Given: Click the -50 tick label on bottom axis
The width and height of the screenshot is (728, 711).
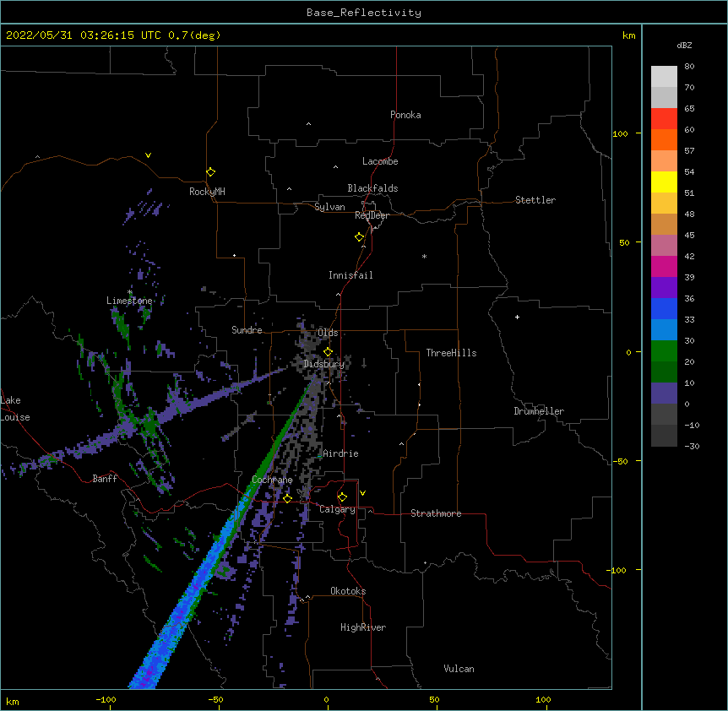Looking at the screenshot, I should coord(215,699).
